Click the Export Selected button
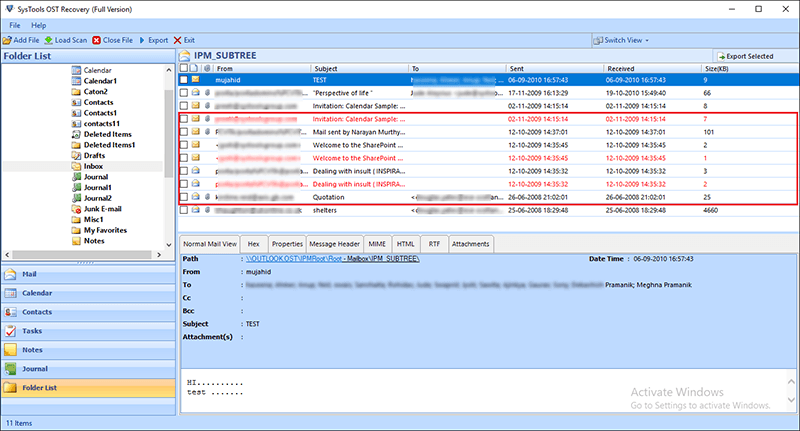The width and height of the screenshot is (800, 431). (x=745, y=56)
